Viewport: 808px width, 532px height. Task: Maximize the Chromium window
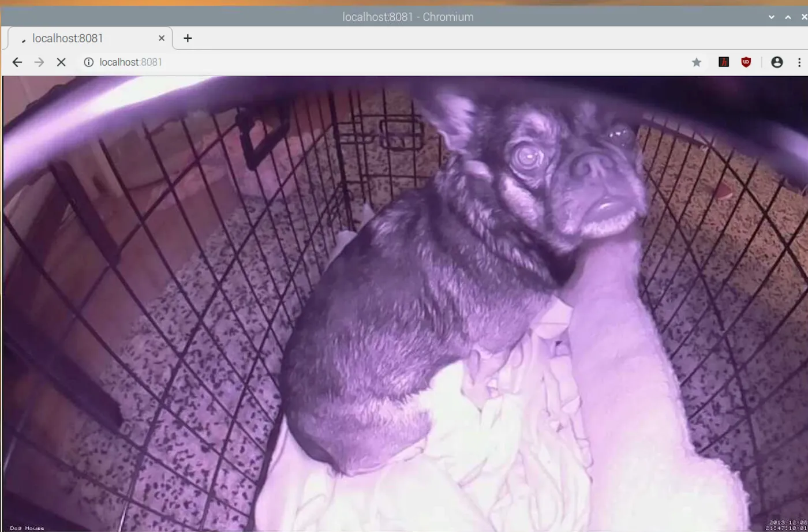pos(788,17)
